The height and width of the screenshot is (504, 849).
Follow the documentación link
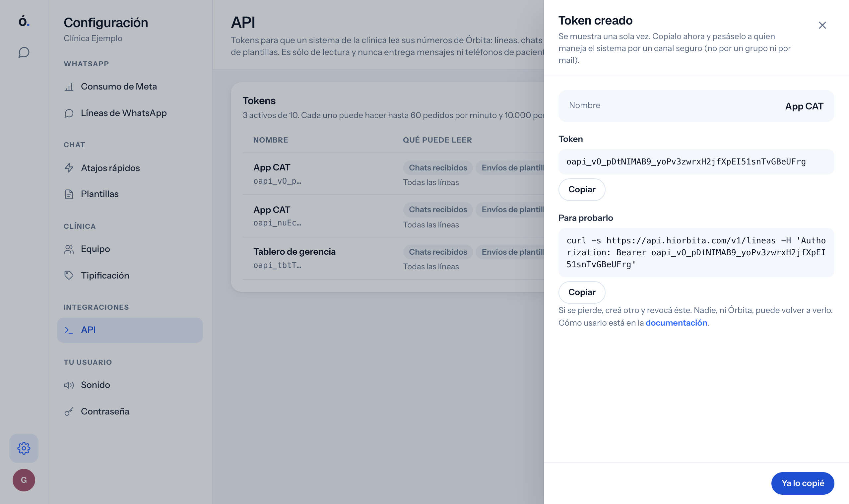(676, 323)
